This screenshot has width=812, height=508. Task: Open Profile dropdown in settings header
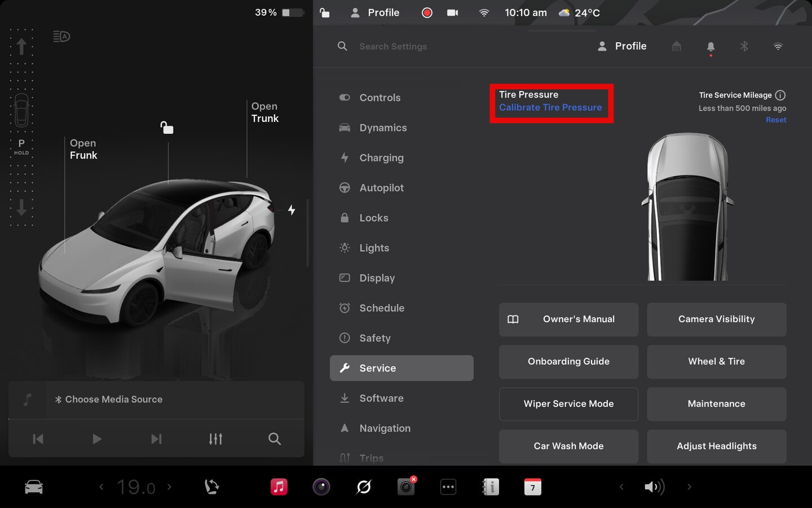click(622, 46)
